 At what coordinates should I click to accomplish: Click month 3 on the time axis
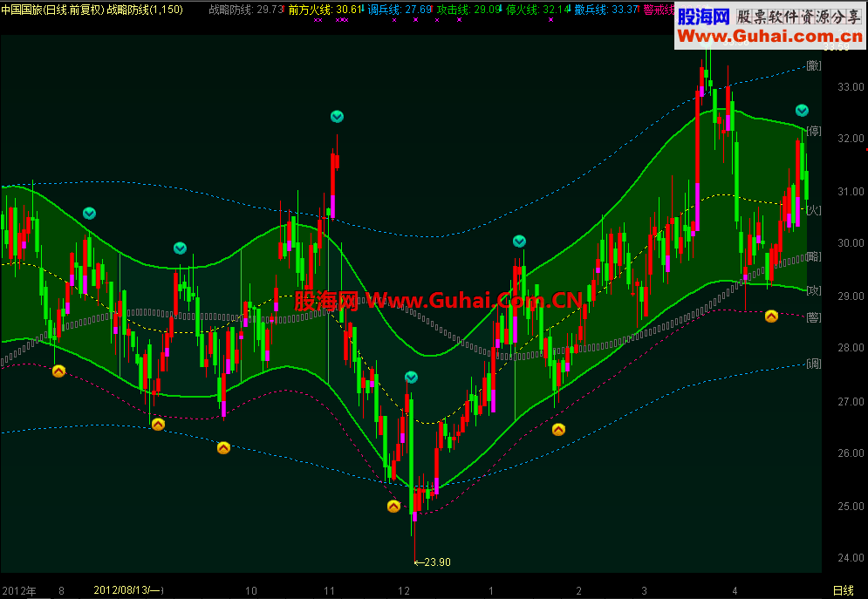point(645,590)
